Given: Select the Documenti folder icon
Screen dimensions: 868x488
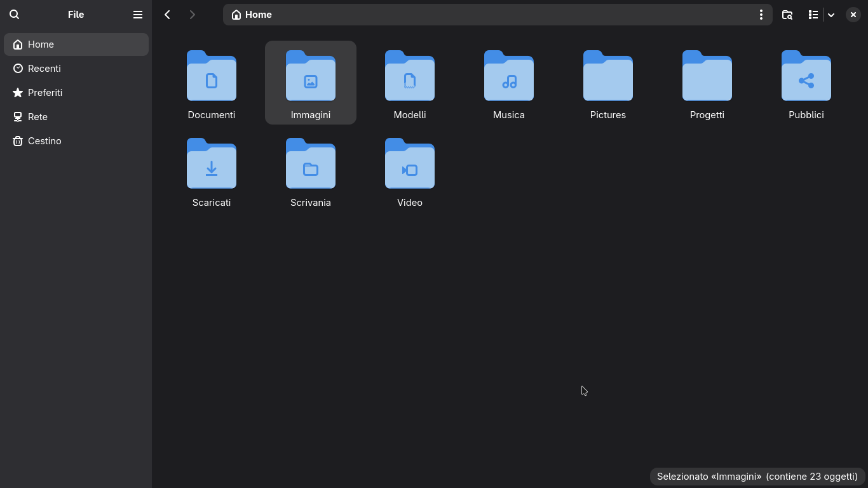Looking at the screenshot, I should click(x=212, y=76).
